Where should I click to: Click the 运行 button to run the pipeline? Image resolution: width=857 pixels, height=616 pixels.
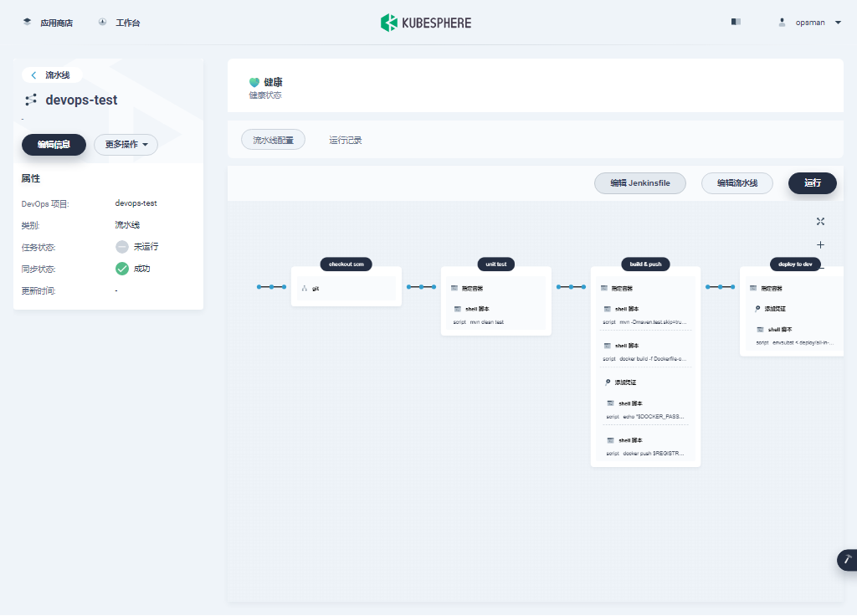pyautogui.click(x=812, y=183)
